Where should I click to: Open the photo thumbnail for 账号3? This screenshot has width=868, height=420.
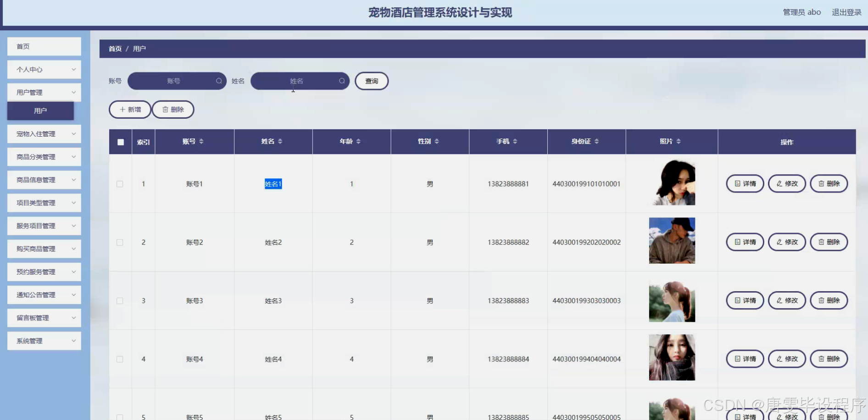point(672,299)
